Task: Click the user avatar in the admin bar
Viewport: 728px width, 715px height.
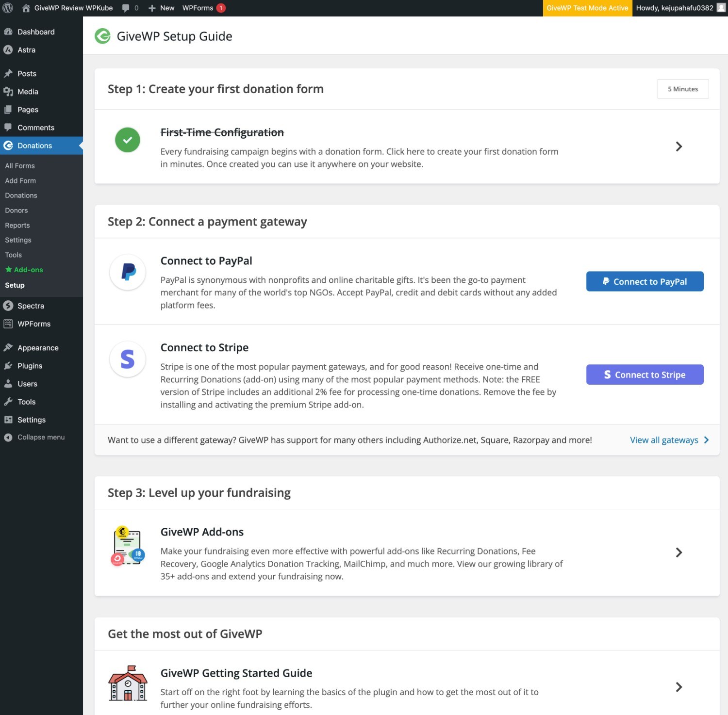Action: click(721, 8)
